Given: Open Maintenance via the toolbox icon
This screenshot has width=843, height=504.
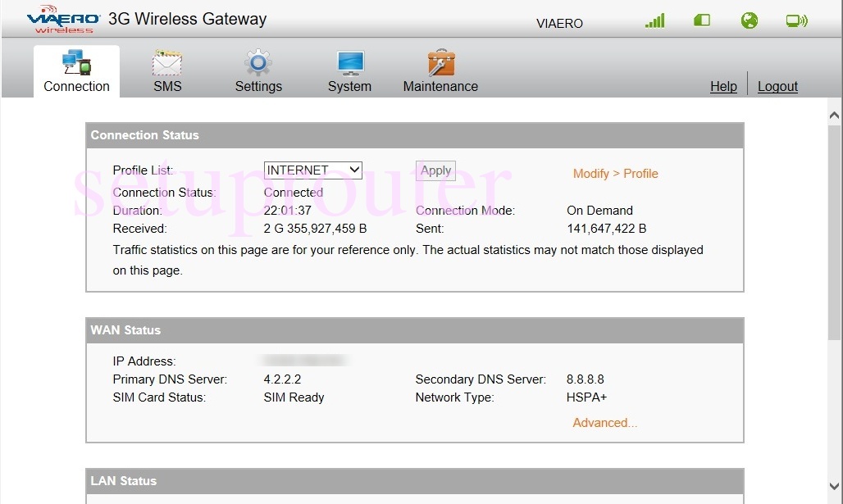Looking at the screenshot, I should [x=440, y=63].
